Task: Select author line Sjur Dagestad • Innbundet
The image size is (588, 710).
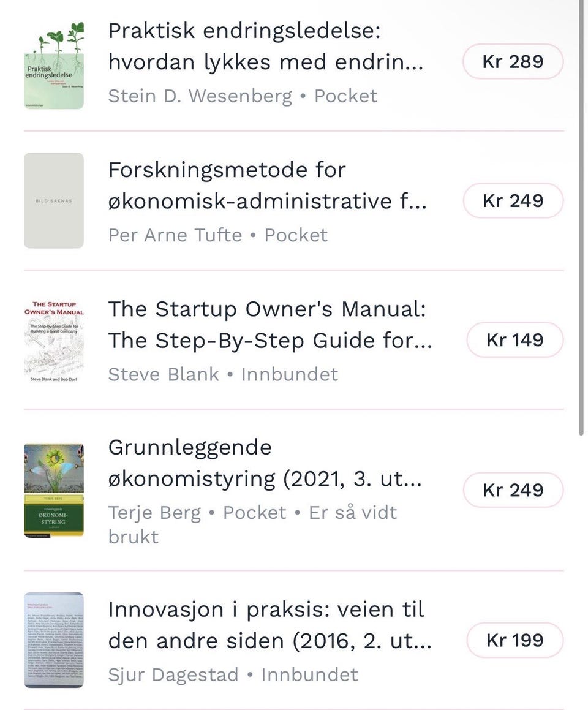Action: click(x=233, y=674)
